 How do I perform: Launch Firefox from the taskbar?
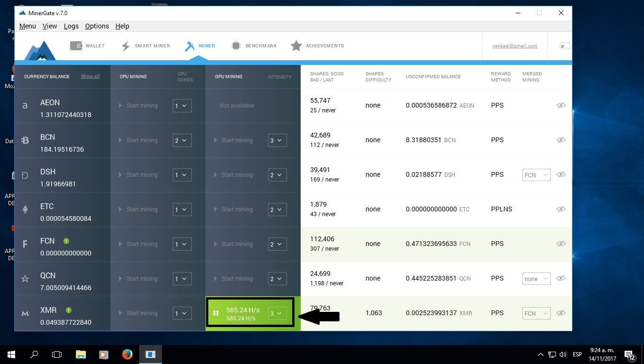127,355
